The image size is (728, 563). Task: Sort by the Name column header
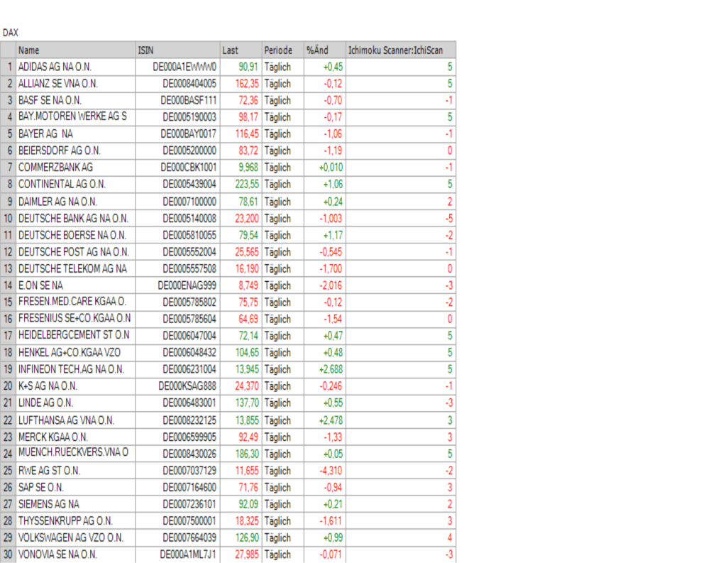[x=76, y=50]
